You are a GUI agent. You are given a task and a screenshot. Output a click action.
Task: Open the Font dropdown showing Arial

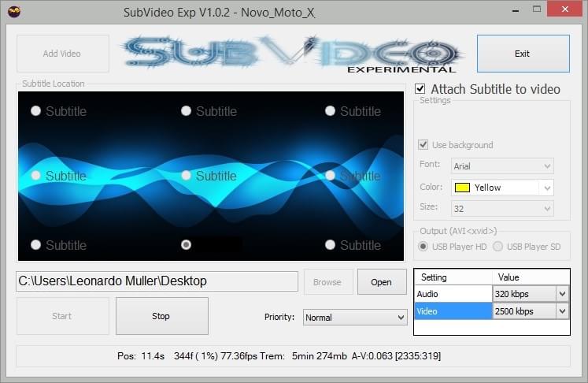[x=502, y=166]
